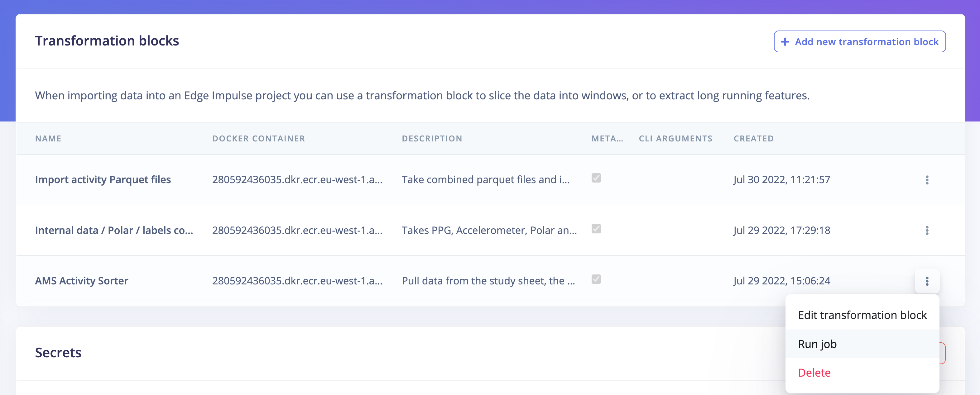Choose Run job in the context menu
Screen dimensions: 980x395
click(862, 344)
